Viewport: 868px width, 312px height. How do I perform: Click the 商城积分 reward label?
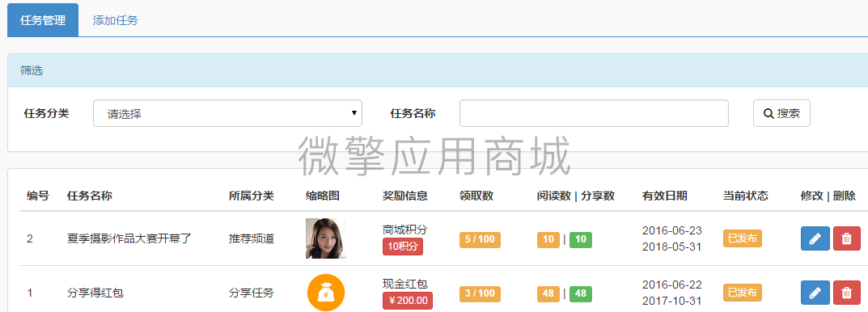(x=405, y=230)
